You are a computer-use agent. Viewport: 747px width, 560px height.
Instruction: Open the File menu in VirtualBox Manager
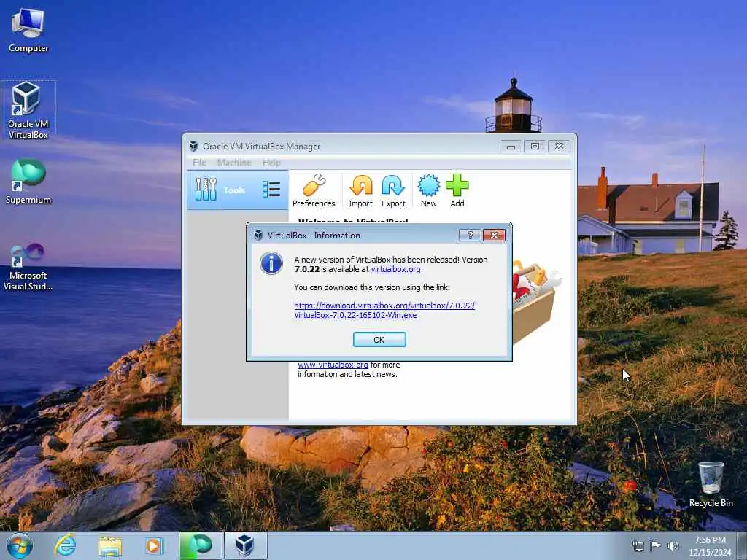[x=199, y=163]
